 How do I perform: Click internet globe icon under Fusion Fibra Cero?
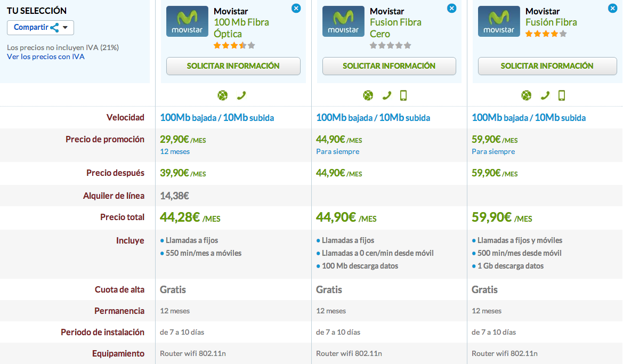(x=368, y=95)
